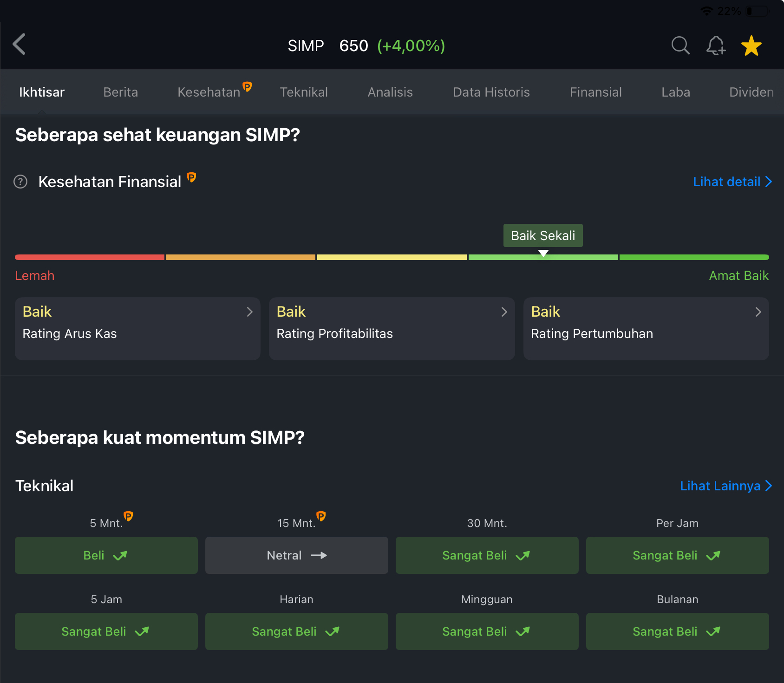784x683 pixels.
Task: Open the Data Historis tab
Action: tap(491, 92)
